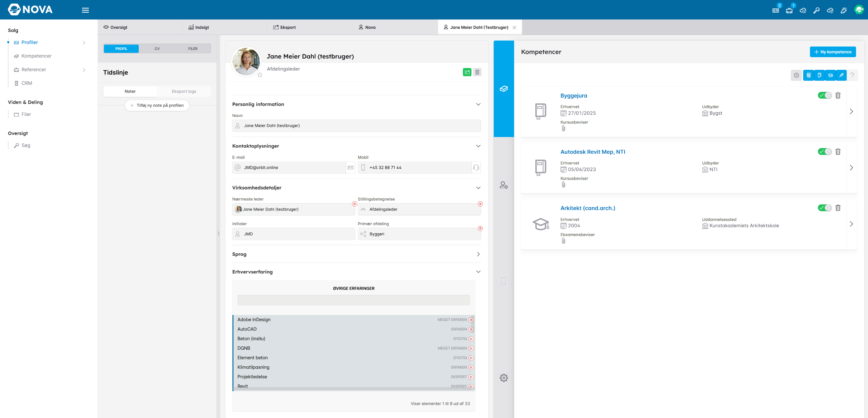Collapse the Erhvervserfaring section

click(x=478, y=272)
